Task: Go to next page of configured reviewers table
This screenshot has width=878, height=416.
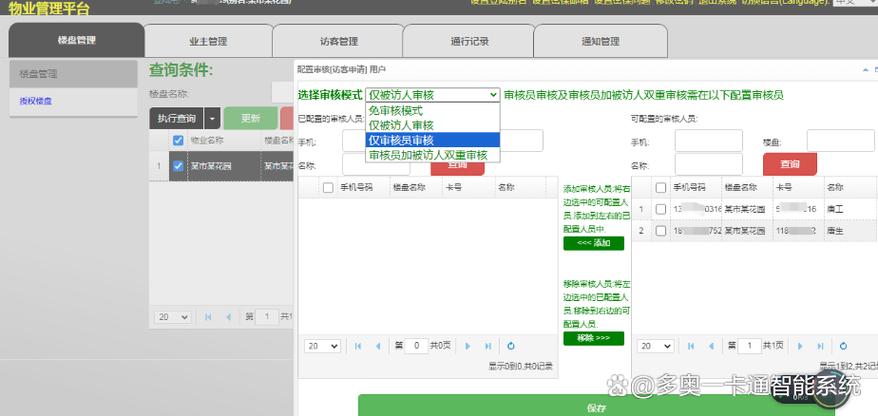Action: tap(468, 346)
